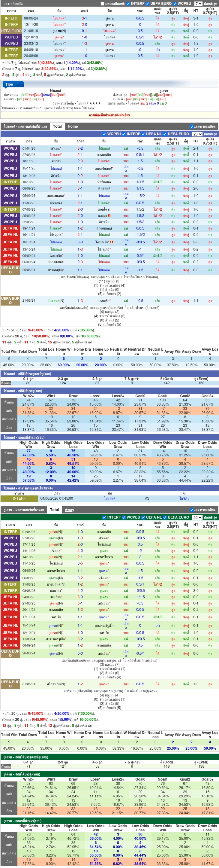Tick the ผลบอลทีมเหย้า checkbox at the top

[x=103, y=4]
